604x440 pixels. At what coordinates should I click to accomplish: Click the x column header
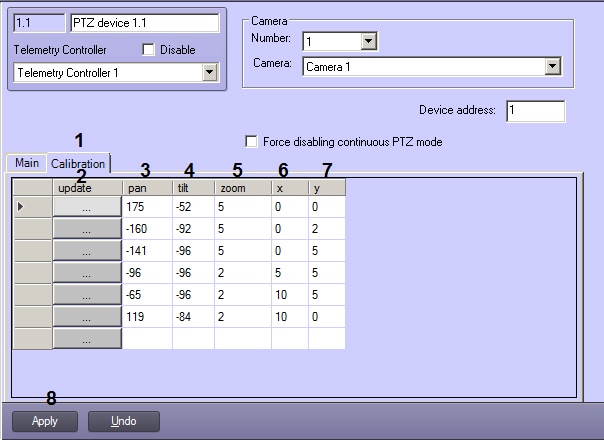click(290, 188)
